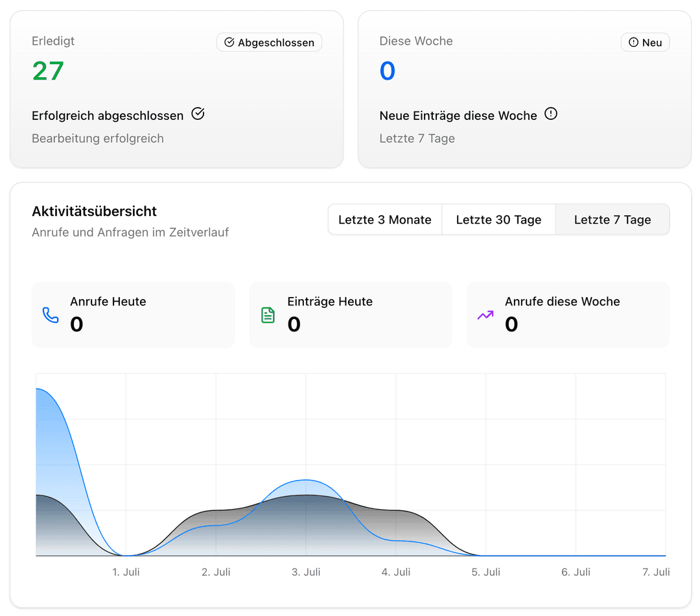Viewport: 700px width, 616px height.
Task: Click the Neu status badge
Action: (645, 43)
